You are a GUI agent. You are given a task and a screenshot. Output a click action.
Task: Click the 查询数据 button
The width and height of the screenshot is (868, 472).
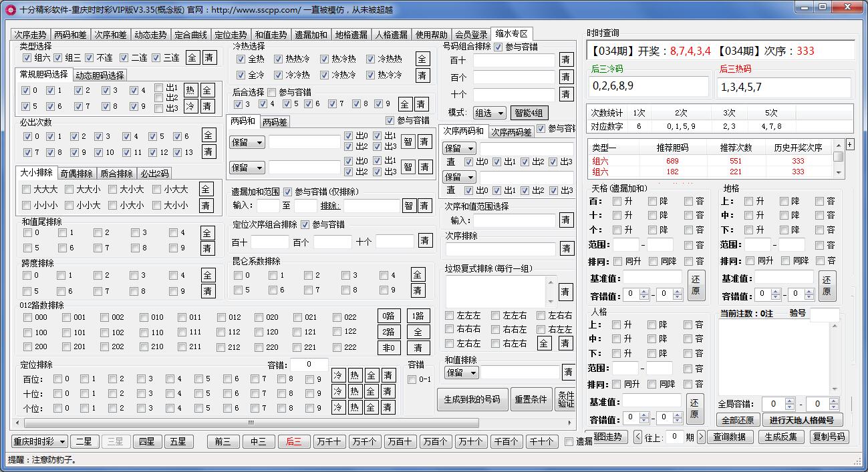730,437
